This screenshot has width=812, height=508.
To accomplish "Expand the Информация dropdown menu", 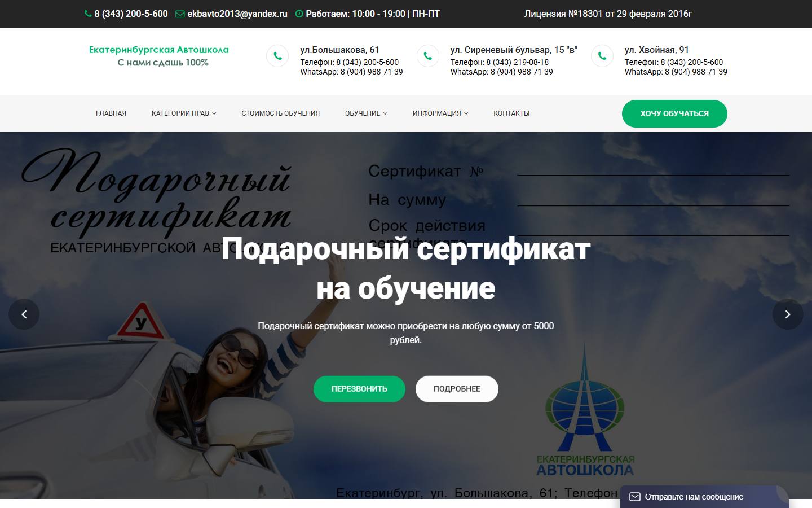I will tap(440, 113).
